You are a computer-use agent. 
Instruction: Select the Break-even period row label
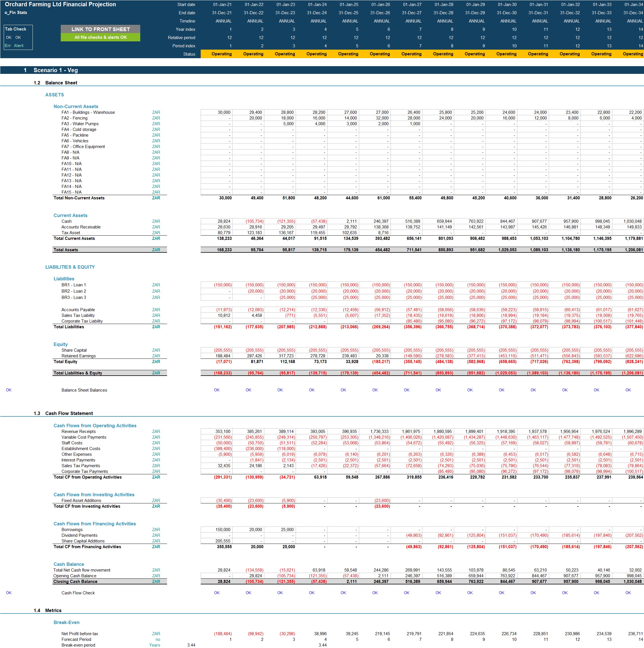78,645
